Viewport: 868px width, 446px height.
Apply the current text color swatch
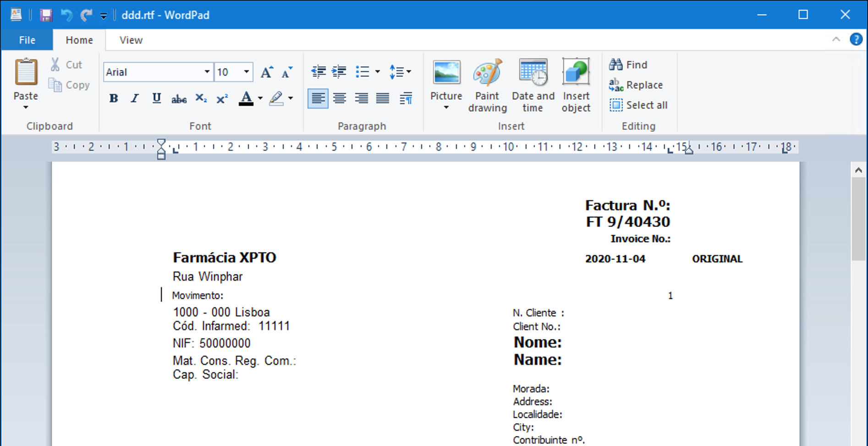coord(246,98)
